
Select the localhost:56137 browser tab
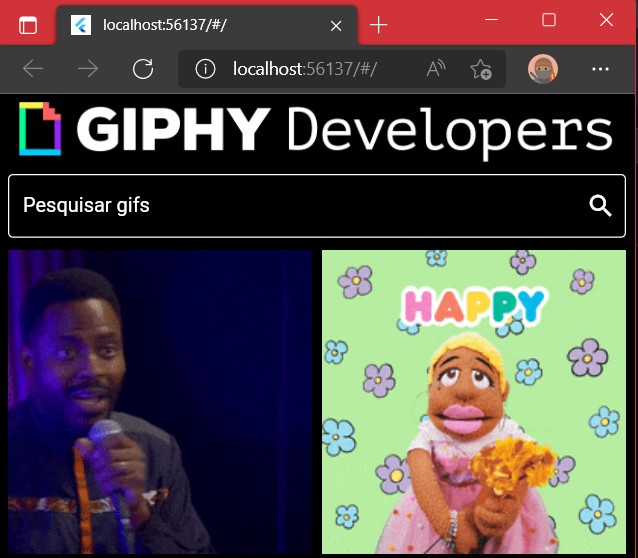(207, 25)
